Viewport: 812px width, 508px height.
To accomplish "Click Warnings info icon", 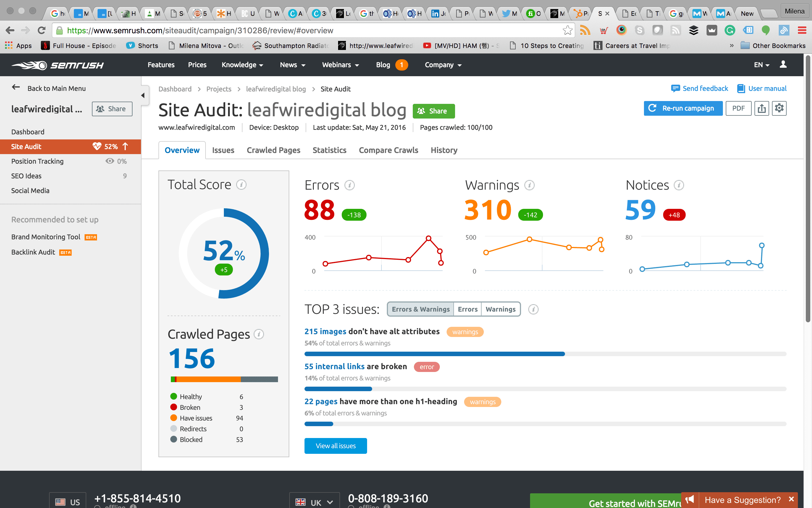I will (529, 185).
